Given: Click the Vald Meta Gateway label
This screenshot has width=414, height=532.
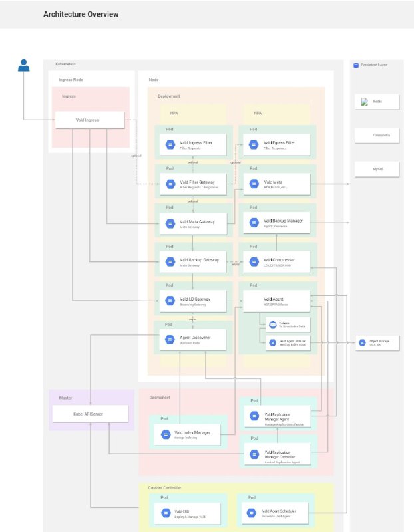Looking at the screenshot, I should click(197, 222).
